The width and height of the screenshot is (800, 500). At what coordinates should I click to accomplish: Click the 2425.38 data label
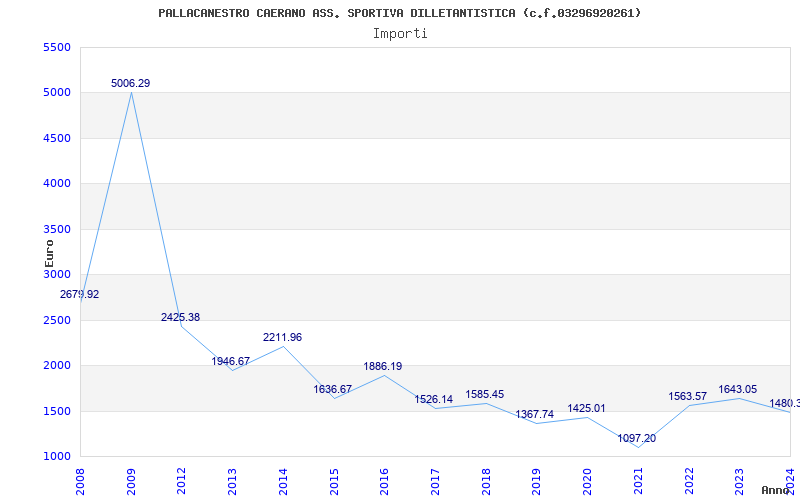coord(181,317)
